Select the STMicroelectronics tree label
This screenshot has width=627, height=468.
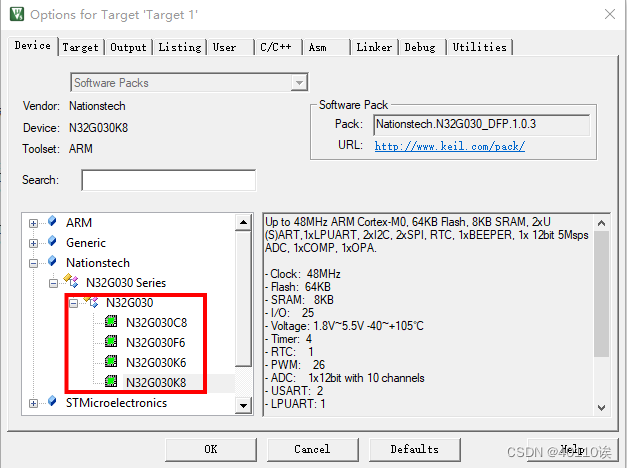pos(116,402)
